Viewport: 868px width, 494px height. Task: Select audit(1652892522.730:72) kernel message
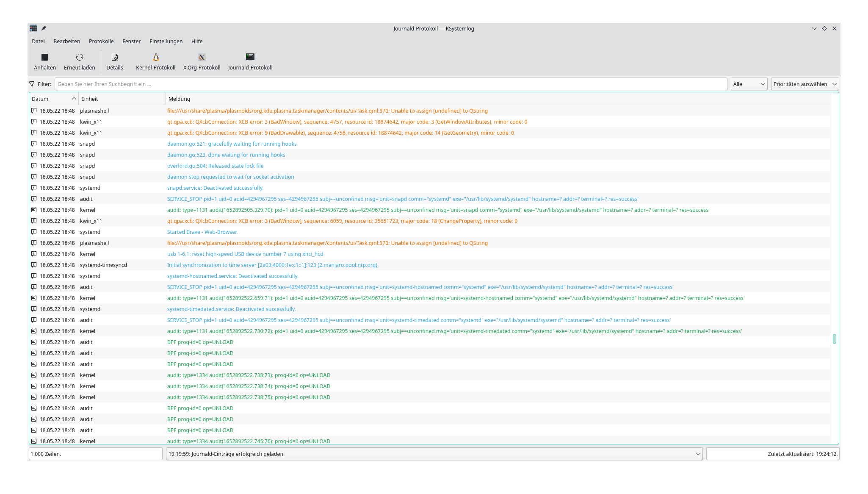click(454, 331)
